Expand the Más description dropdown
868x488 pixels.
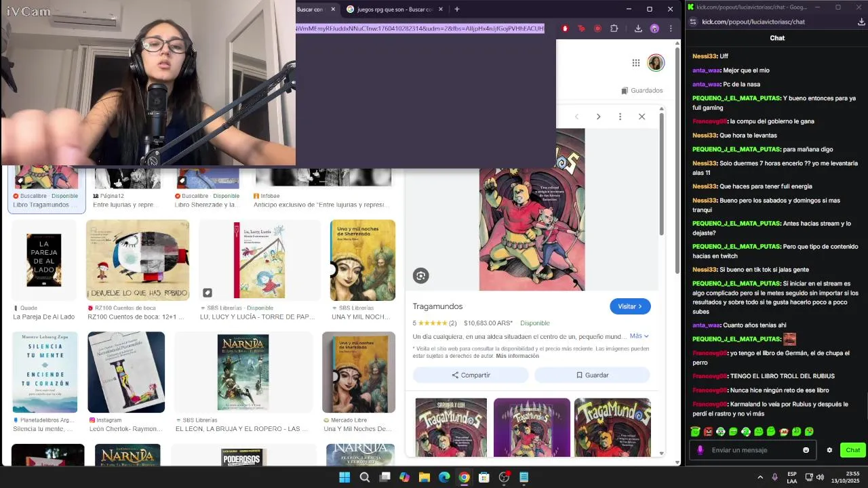click(639, 336)
